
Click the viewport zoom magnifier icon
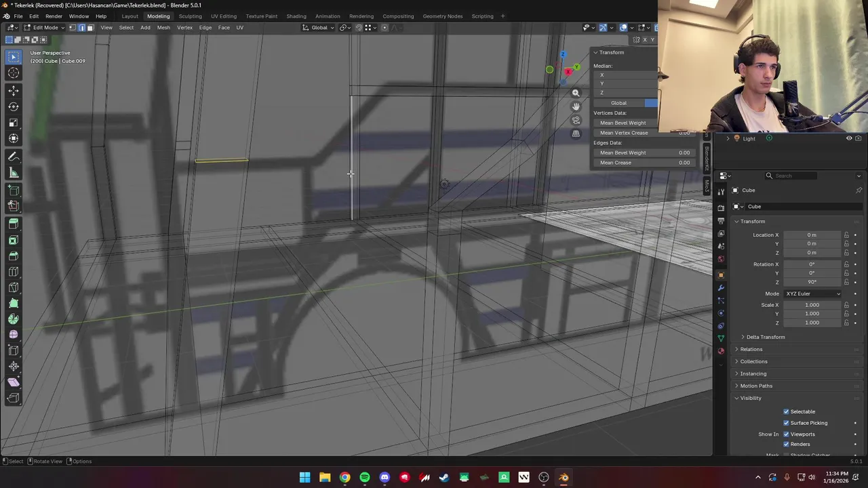576,93
